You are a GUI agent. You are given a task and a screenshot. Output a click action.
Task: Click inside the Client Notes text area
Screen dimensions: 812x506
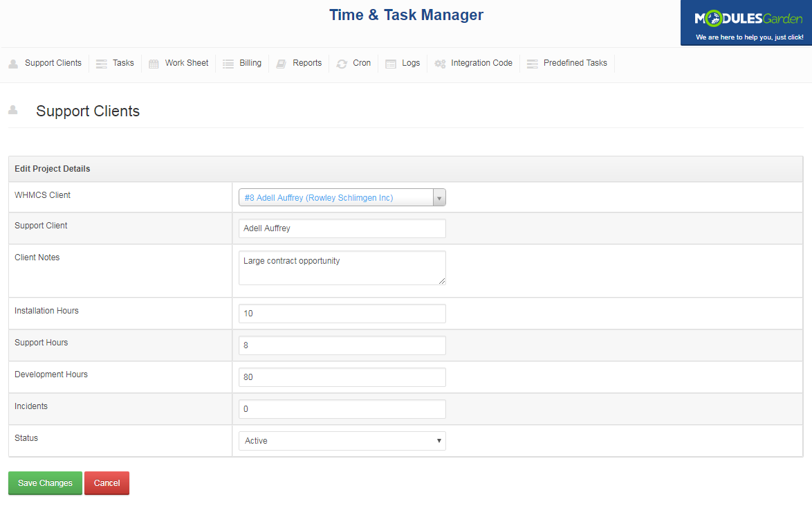point(342,268)
